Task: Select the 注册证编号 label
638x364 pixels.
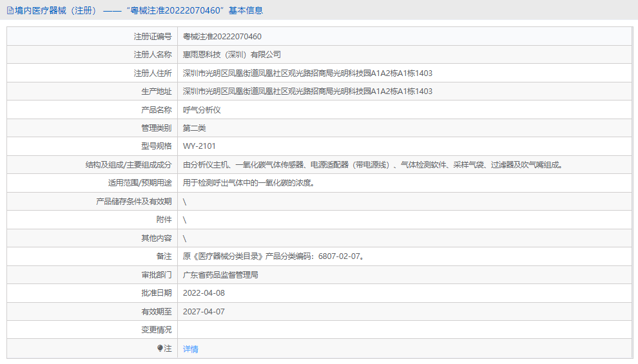Action: [x=153, y=37]
